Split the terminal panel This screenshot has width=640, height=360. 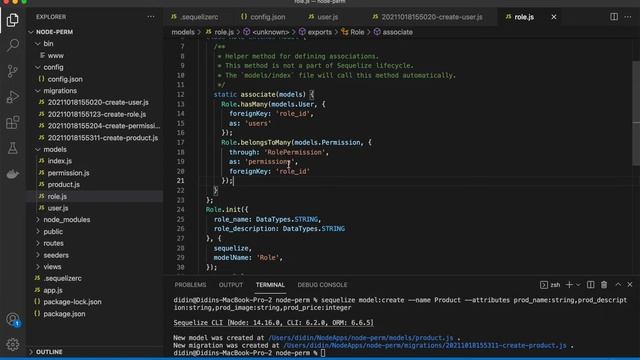pyautogui.click(x=590, y=285)
